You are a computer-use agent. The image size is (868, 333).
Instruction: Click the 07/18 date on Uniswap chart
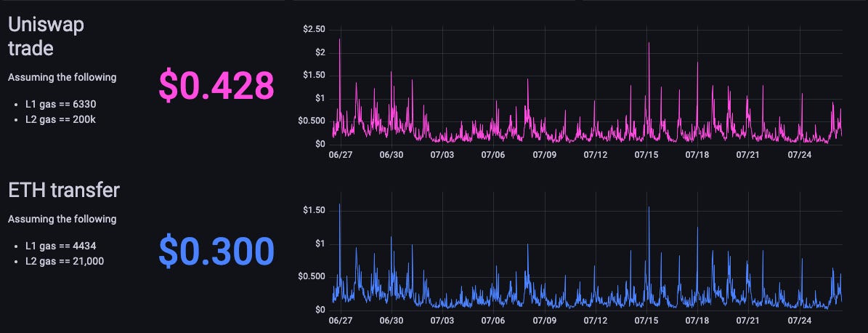697,155
